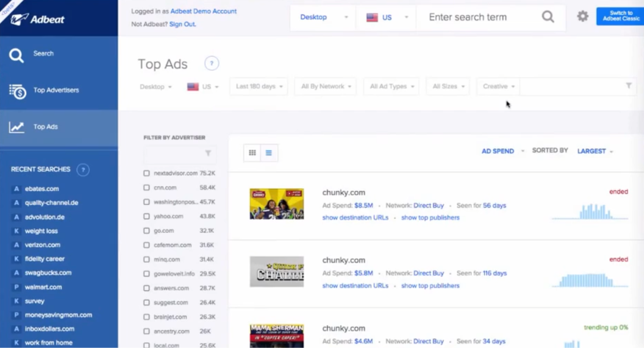Click the Sign Out link
Viewport: 644px width, 348px height.
click(x=182, y=24)
